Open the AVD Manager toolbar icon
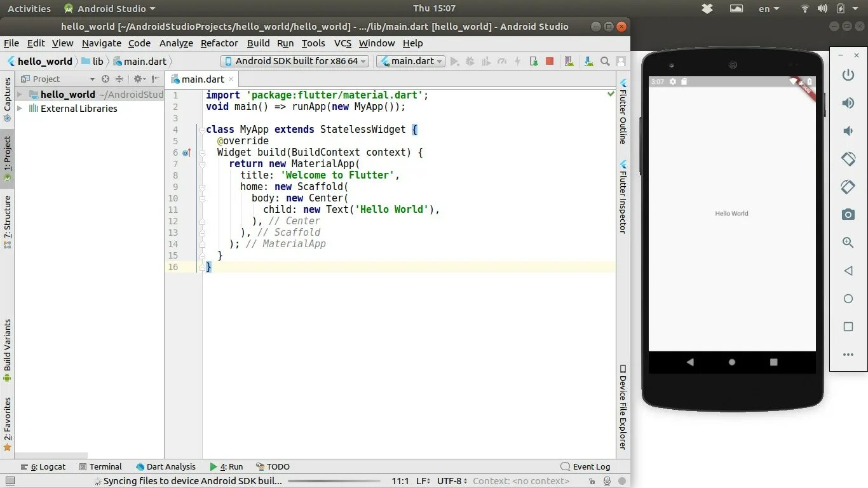This screenshot has height=488, width=868. [x=570, y=62]
